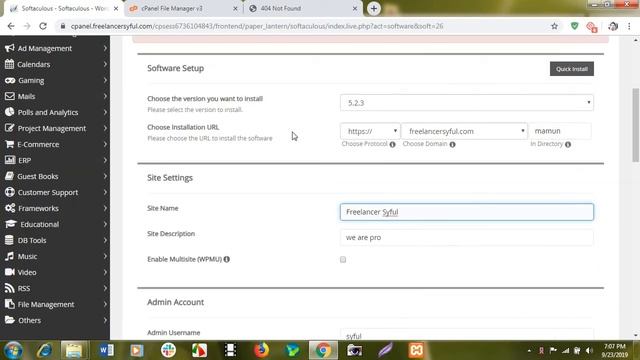640x360 pixels.
Task: Expand the Frameworks category arrow
Action: 105,208
